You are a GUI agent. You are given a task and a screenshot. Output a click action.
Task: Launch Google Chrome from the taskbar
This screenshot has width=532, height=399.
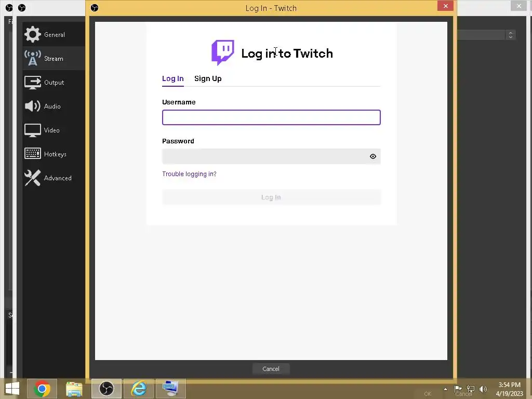click(42, 389)
